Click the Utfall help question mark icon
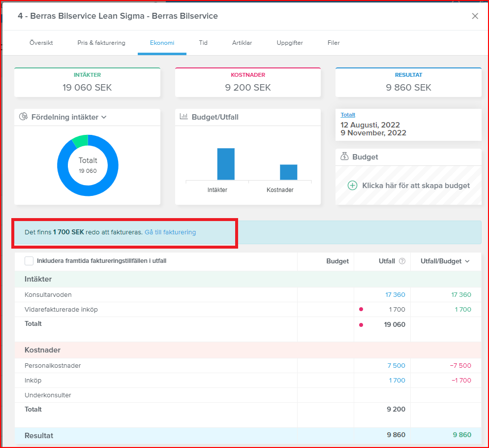Viewport: 489px width, 448px height. tap(402, 261)
